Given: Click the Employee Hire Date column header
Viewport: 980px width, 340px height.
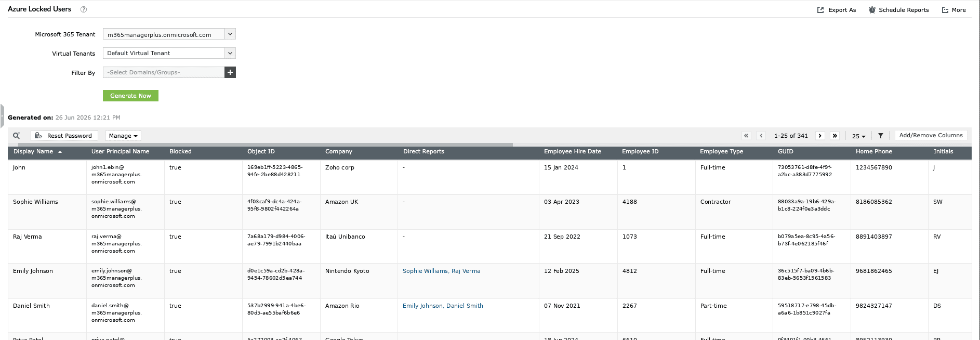Looking at the screenshot, I should point(573,152).
